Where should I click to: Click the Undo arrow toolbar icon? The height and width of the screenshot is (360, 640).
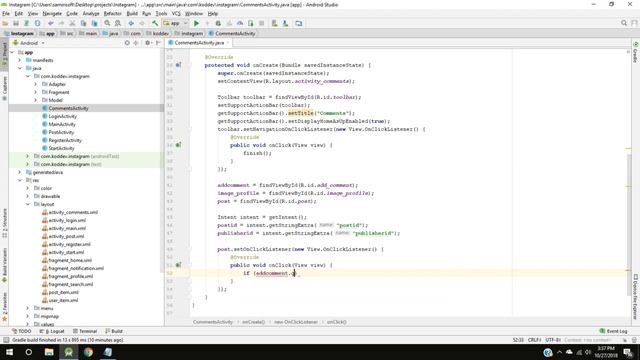[x=51, y=23]
